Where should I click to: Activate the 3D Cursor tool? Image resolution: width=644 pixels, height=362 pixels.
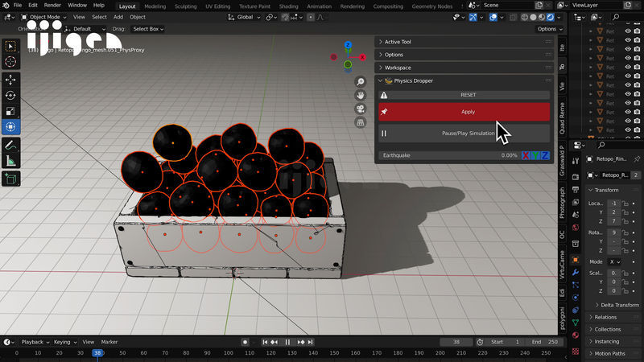[x=10, y=62]
